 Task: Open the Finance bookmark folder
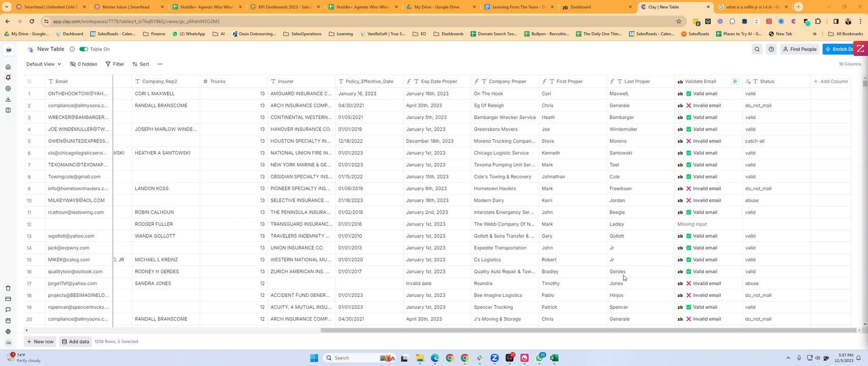[154, 34]
